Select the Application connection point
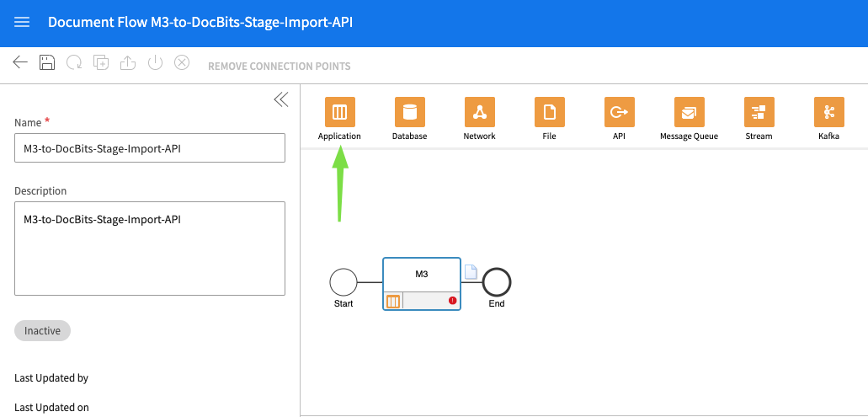This screenshot has width=868, height=417. pos(339,112)
